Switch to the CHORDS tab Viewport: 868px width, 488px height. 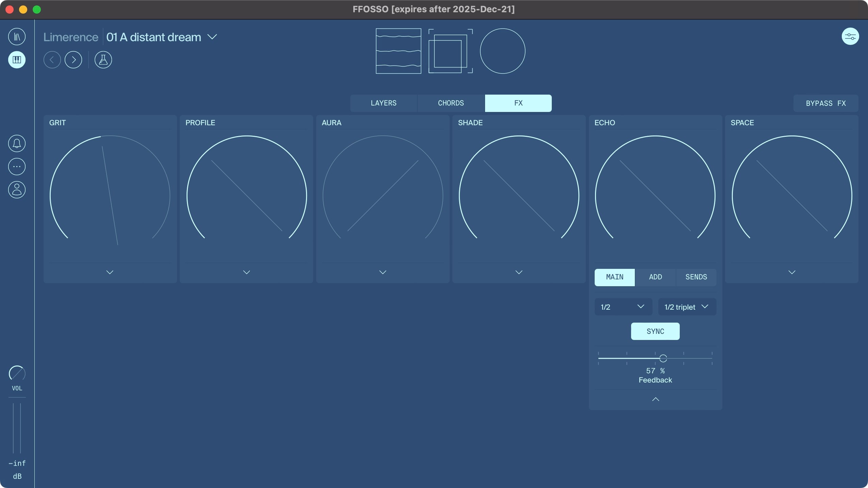tap(450, 103)
